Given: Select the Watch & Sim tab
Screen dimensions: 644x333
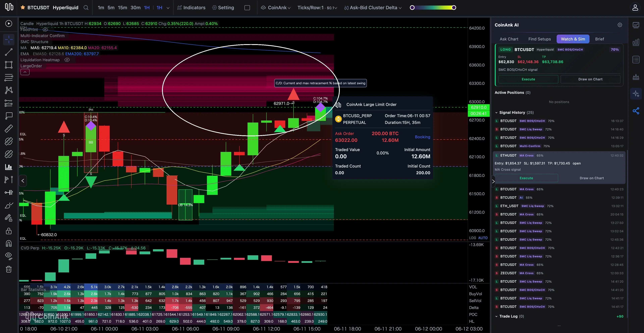Looking at the screenshot, I should pyautogui.click(x=573, y=39).
